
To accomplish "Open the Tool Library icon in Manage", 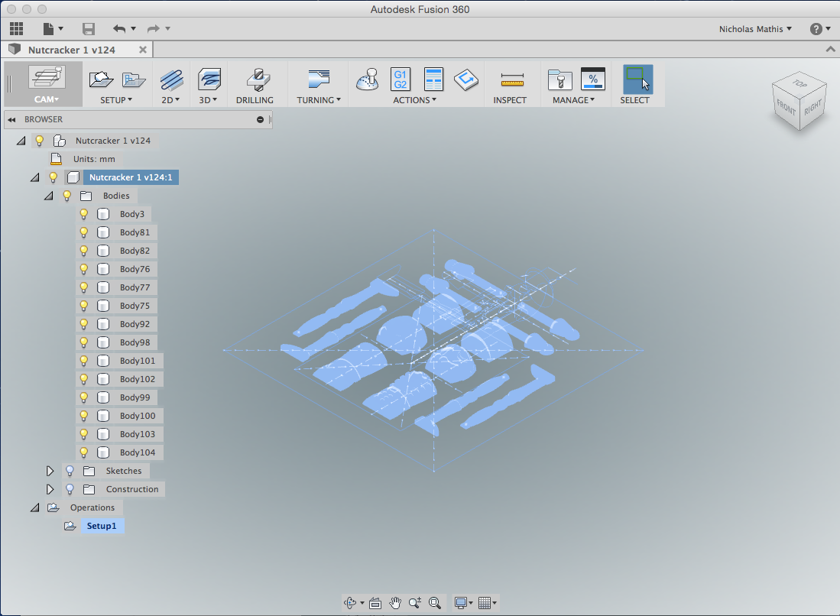I will click(559, 79).
